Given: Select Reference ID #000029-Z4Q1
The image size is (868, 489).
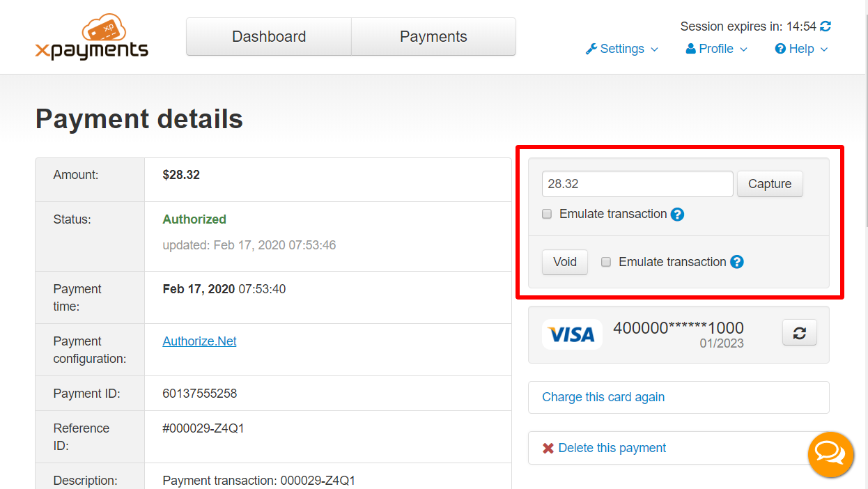Looking at the screenshot, I should point(203,428).
